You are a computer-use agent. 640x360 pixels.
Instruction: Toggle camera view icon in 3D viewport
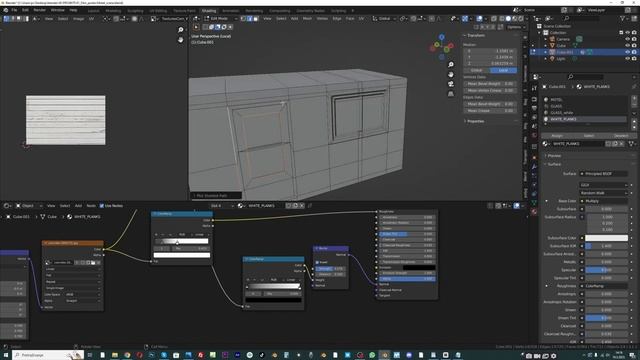(x=451, y=84)
